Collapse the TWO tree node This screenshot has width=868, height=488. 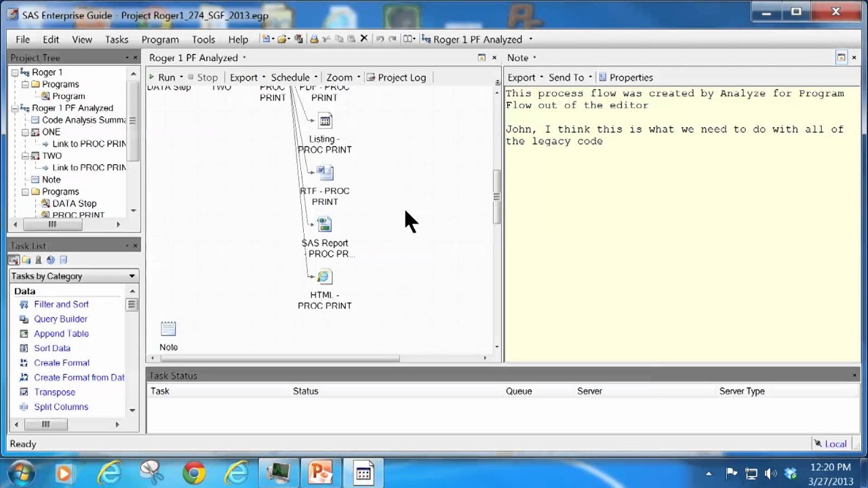(25, 156)
